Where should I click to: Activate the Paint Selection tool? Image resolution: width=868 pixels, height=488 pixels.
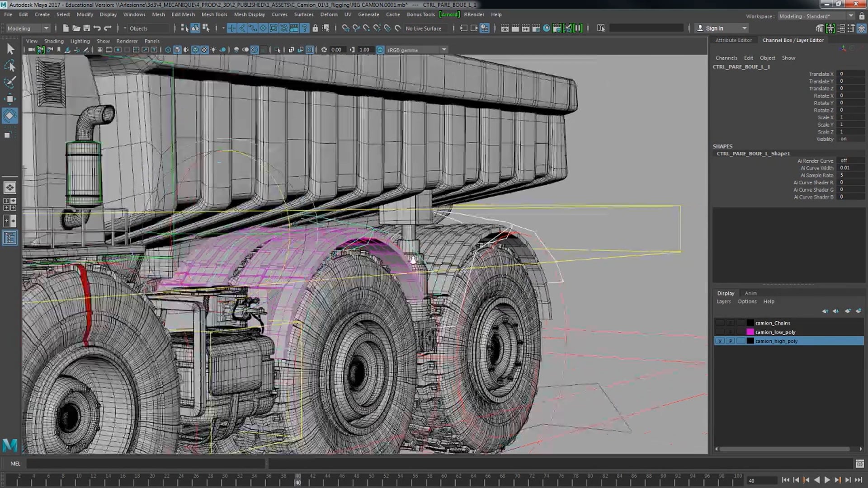(x=10, y=82)
